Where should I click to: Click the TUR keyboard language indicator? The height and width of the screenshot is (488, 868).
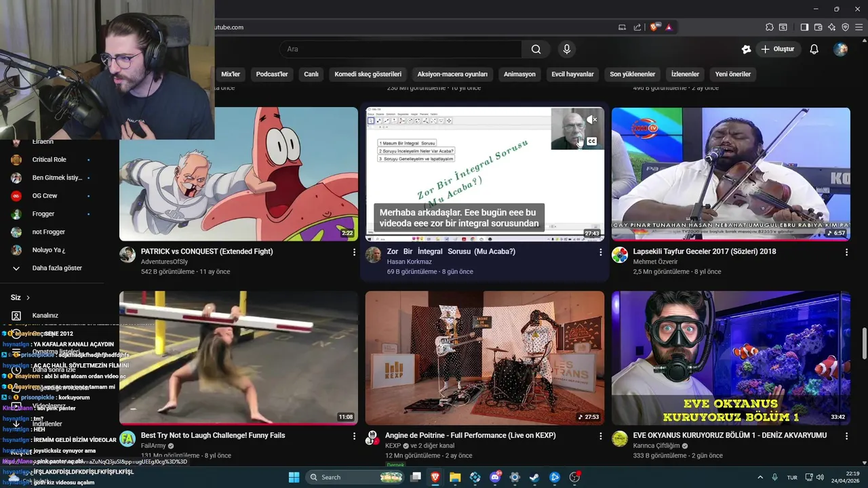pos(792,477)
